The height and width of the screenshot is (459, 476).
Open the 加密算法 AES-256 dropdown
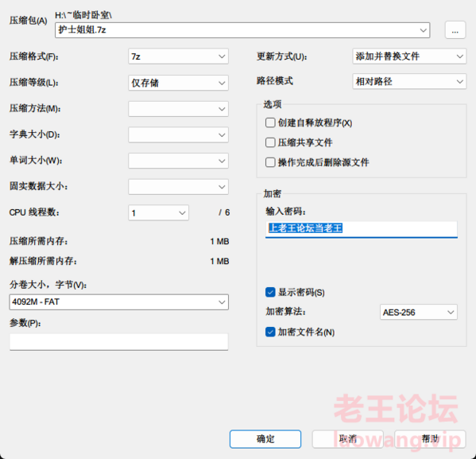click(x=418, y=312)
